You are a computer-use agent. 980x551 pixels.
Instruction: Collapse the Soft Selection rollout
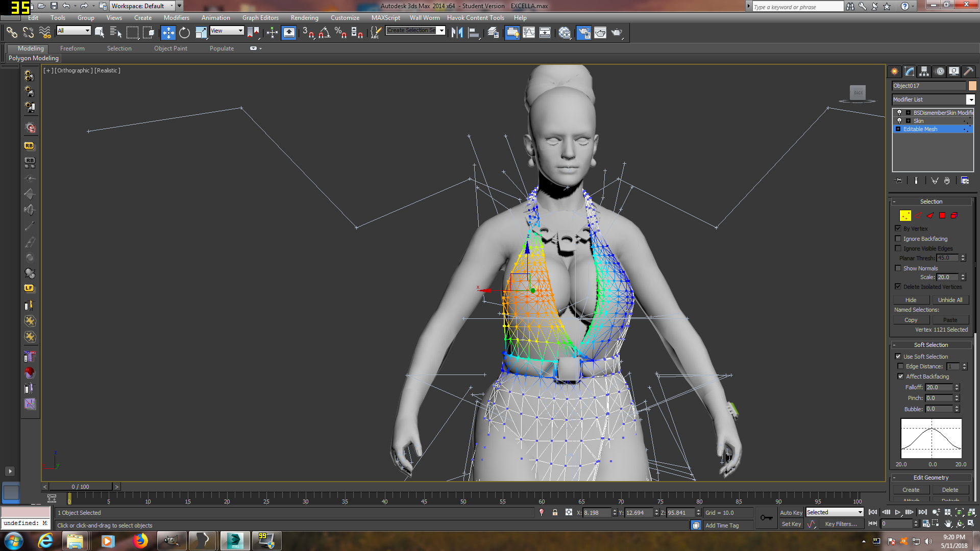coord(931,345)
